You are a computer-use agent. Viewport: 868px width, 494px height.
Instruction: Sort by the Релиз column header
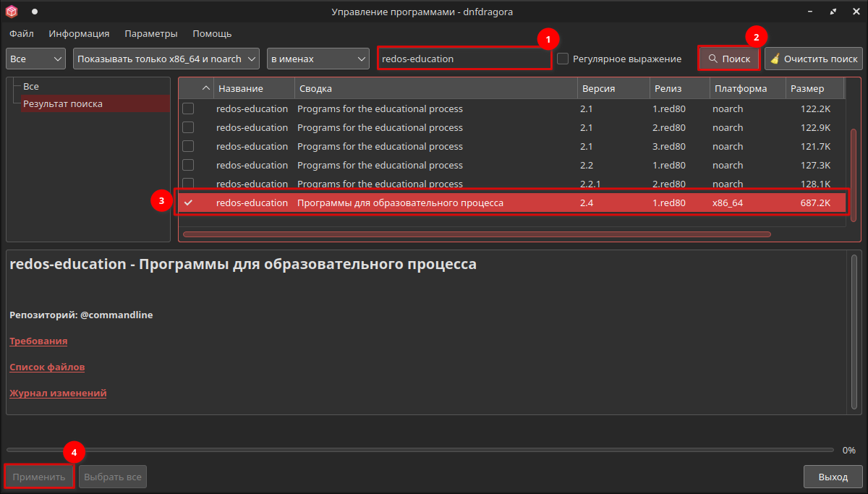pos(680,88)
